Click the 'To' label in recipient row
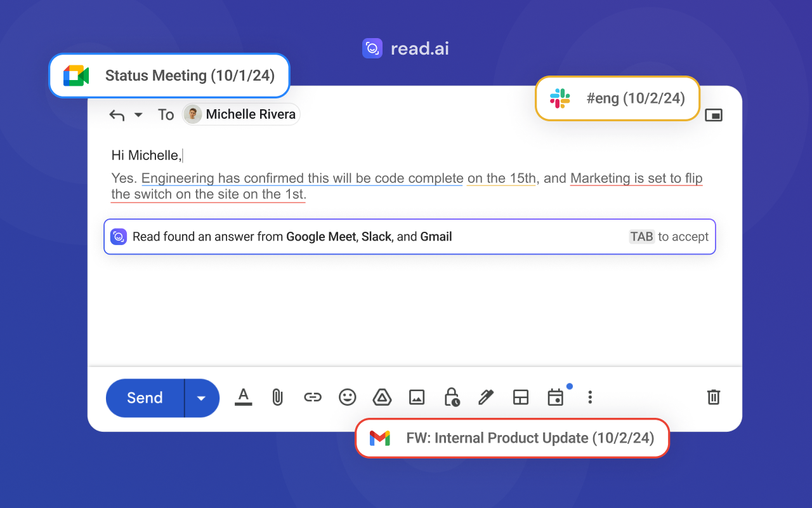The image size is (812, 508). 166,115
